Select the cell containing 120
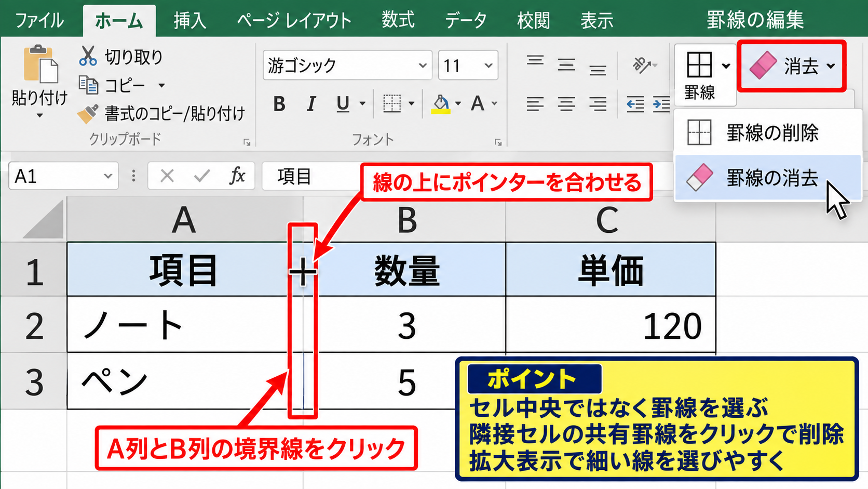Image resolution: width=868 pixels, height=489 pixels. point(611,324)
